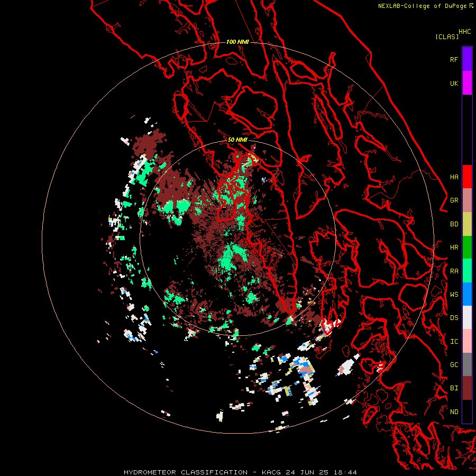Click the HR dark green legend swatch
Image resolution: width=476 pixels, height=476 pixels.
[467, 248]
